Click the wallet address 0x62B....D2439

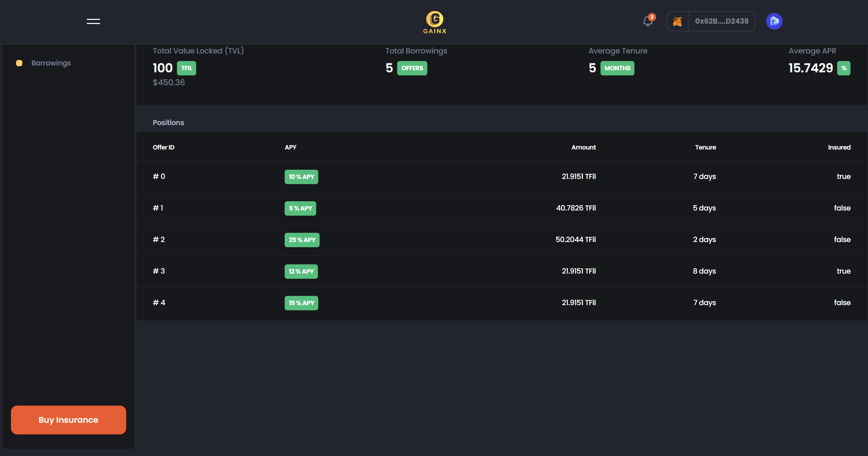pos(722,21)
